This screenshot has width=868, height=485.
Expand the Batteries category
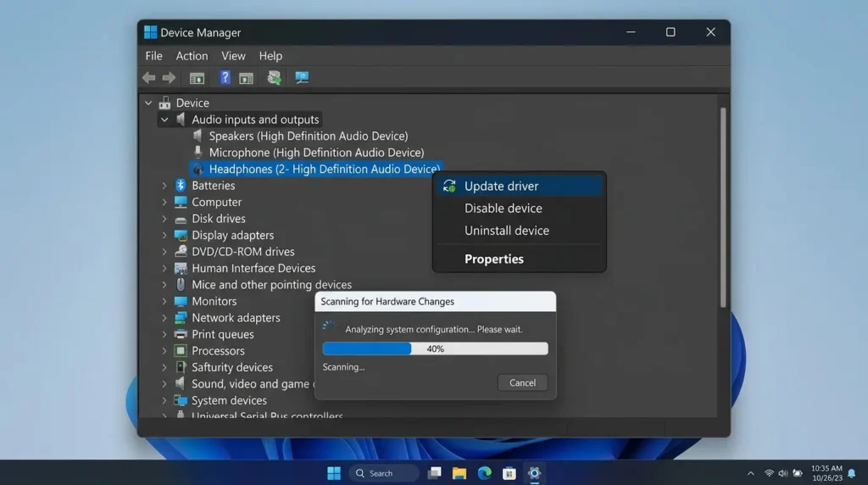[x=164, y=186]
